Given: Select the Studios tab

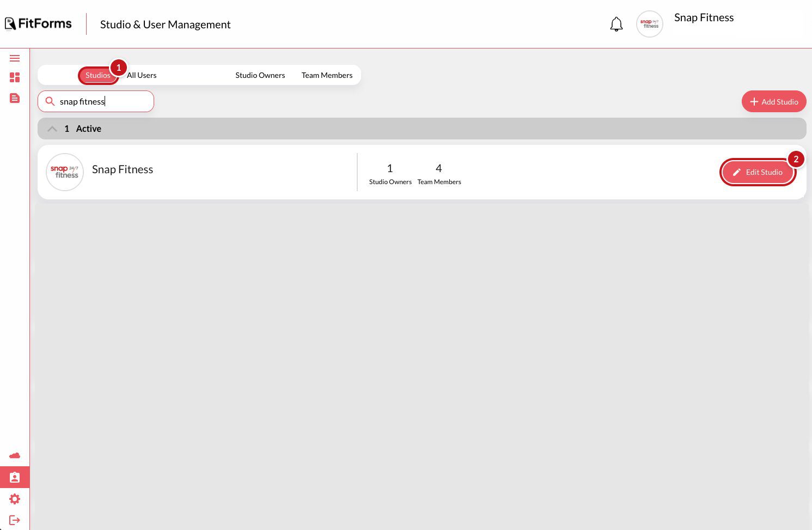Looking at the screenshot, I should (x=98, y=75).
